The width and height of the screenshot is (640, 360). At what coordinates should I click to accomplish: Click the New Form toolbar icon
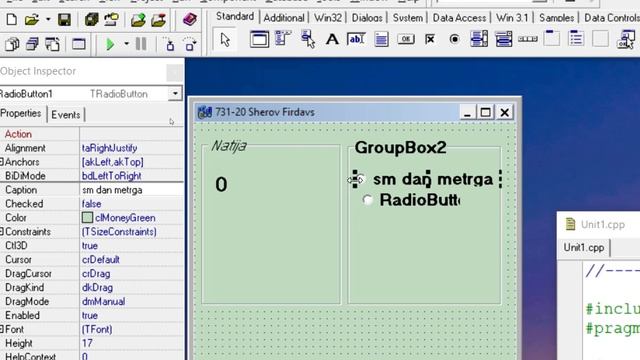[78, 44]
